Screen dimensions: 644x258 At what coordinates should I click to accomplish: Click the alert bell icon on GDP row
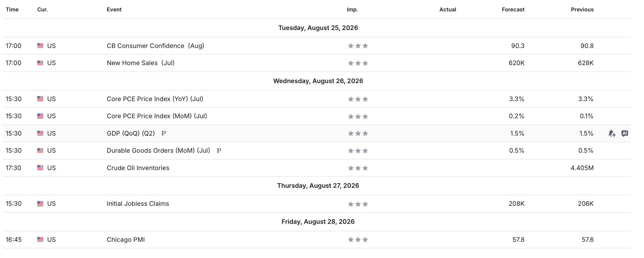pyautogui.click(x=612, y=133)
